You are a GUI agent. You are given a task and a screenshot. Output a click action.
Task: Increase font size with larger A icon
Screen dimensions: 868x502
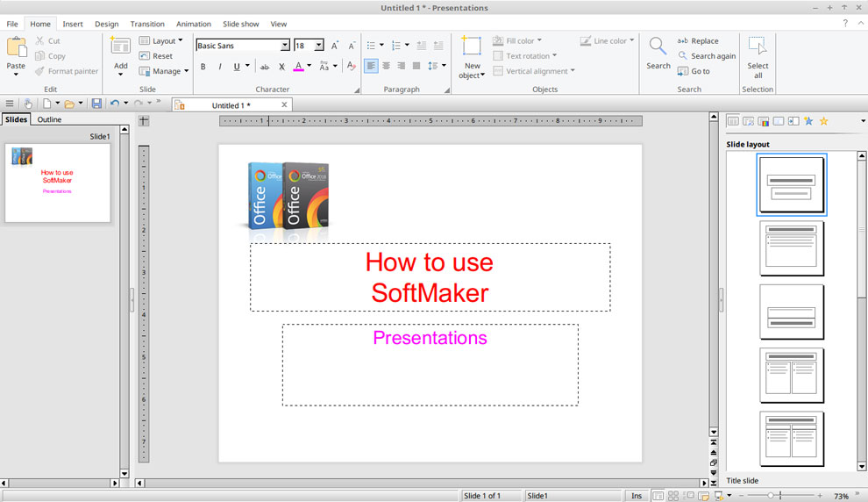click(x=334, y=46)
